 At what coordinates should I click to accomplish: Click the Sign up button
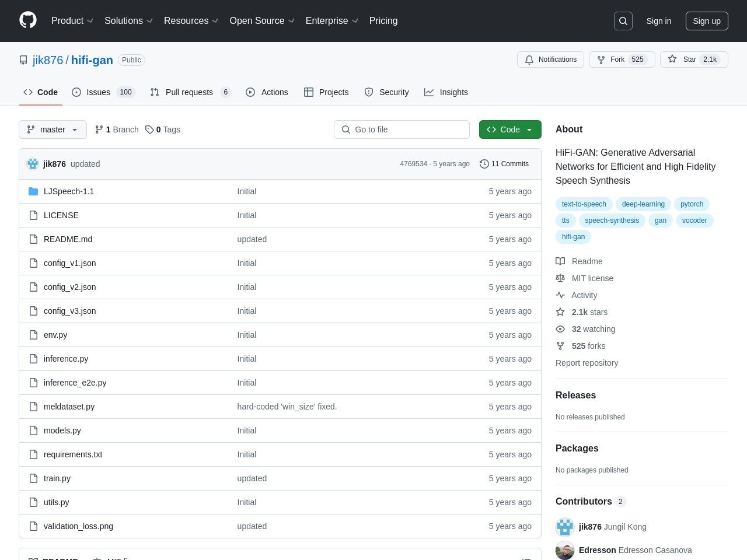tap(707, 21)
